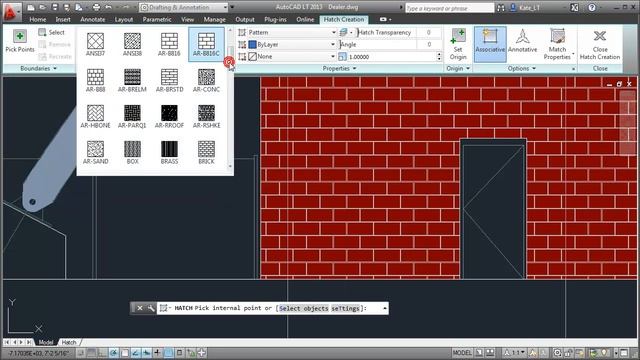Image resolution: width=640 pixels, height=360 pixels.
Task: Close the command line with X
Action: pos(140,308)
